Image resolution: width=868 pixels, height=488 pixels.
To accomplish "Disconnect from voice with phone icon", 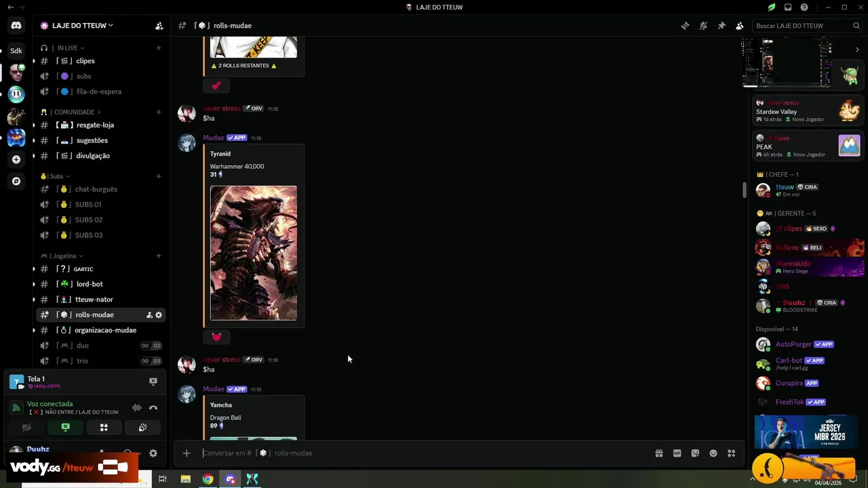I will [153, 407].
